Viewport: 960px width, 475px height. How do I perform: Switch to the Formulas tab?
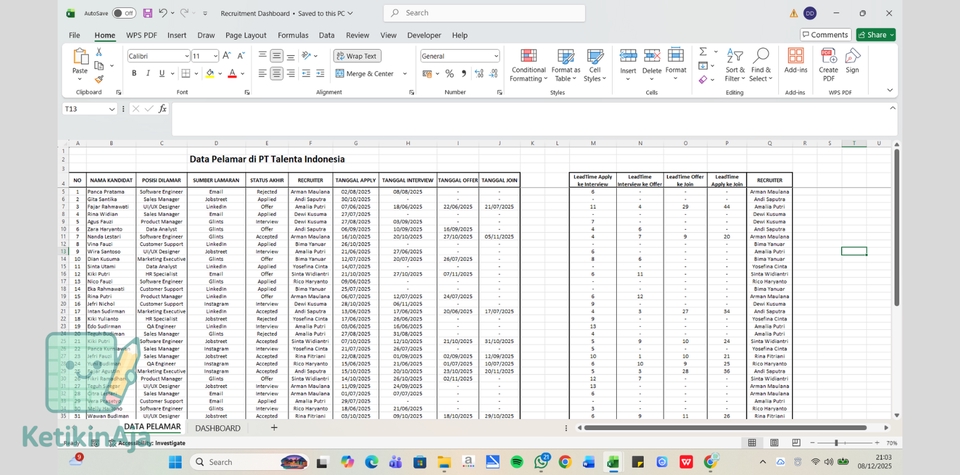[x=293, y=36]
